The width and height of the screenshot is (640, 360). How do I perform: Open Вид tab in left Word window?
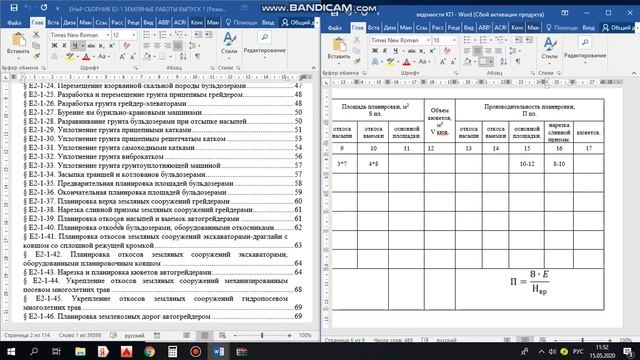pos(148,23)
